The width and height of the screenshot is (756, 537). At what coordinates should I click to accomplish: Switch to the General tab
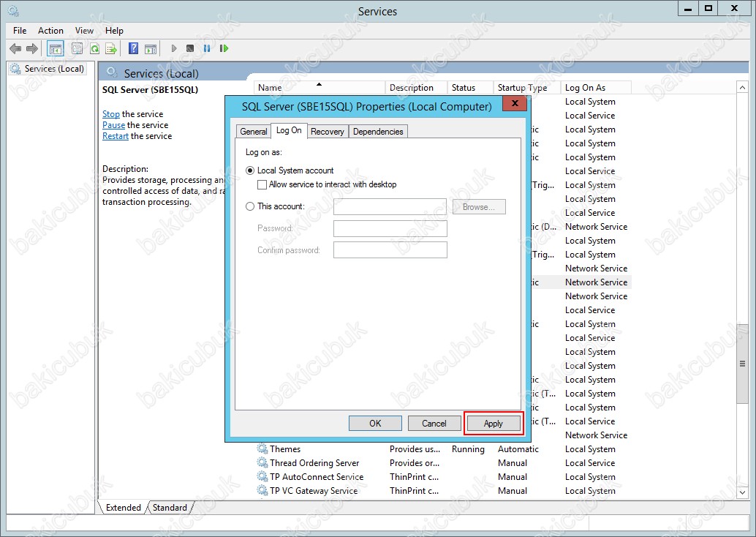click(253, 131)
